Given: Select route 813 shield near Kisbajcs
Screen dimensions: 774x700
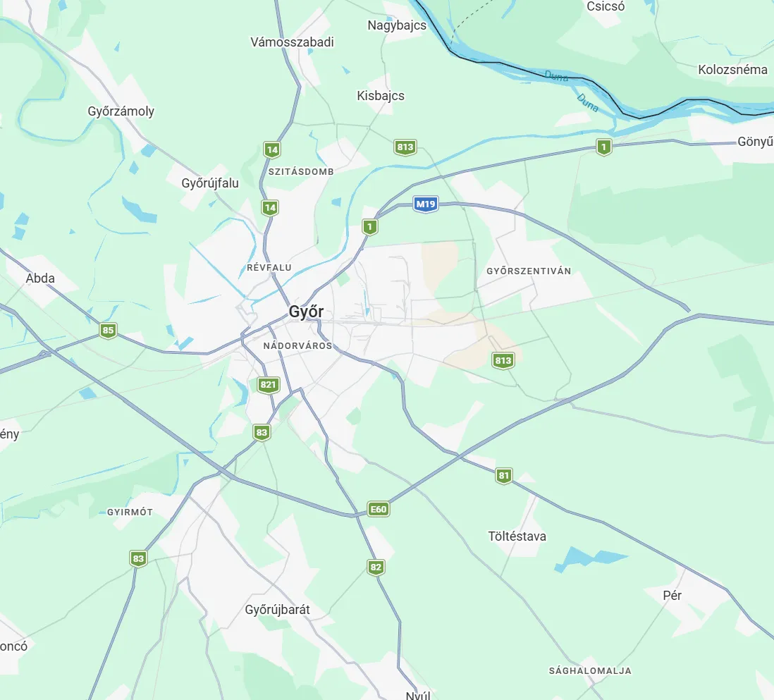Looking at the screenshot, I should tap(405, 147).
